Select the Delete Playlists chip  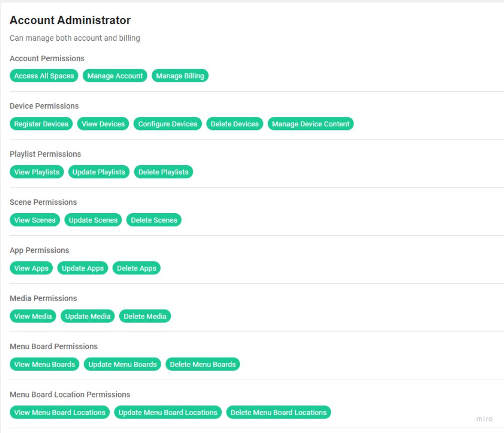pos(162,172)
